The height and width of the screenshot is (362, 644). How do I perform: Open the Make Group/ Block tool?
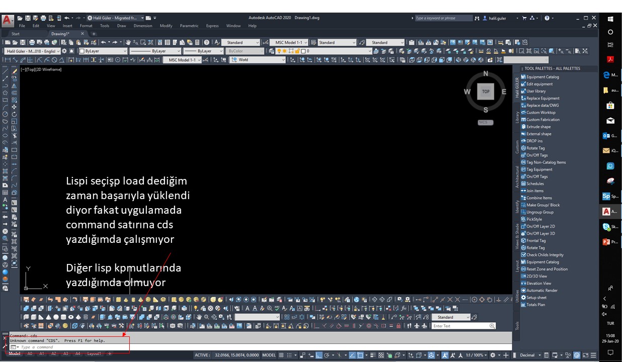[543, 205]
